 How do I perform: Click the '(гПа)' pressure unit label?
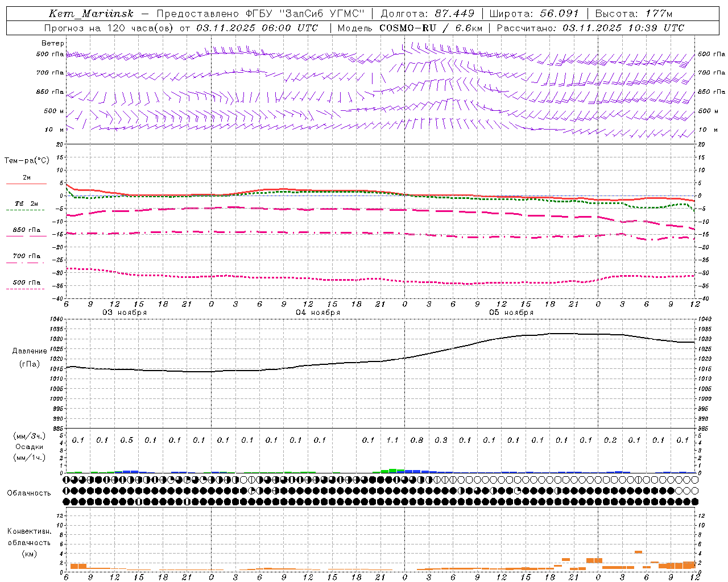[x=30, y=364]
